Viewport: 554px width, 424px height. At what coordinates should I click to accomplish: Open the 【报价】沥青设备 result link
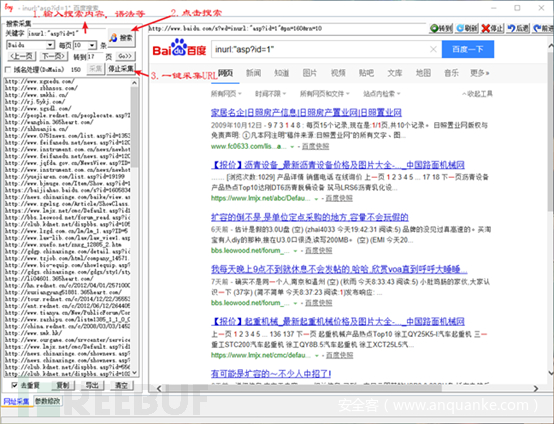pos(337,165)
